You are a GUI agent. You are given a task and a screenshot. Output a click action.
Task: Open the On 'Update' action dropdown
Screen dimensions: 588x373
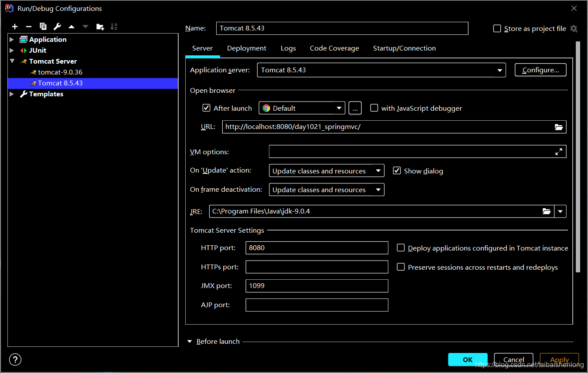click(x=326, y=171)
